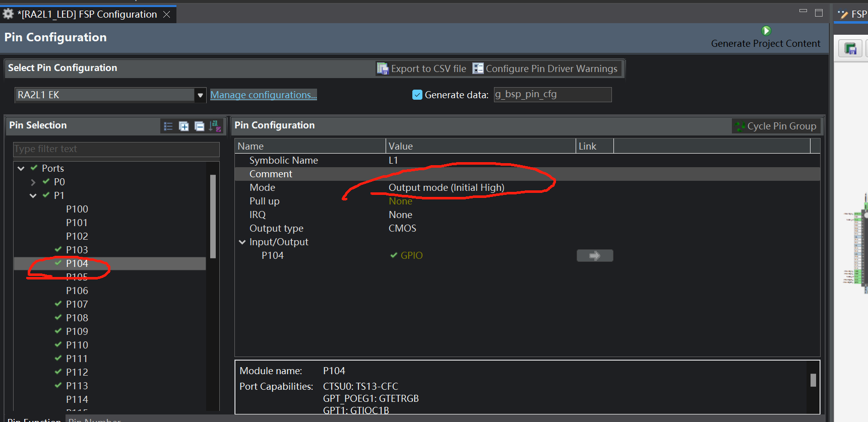Click Export to CSV file
This screenshot has width=868, height=422.
[x=422, y=68]
